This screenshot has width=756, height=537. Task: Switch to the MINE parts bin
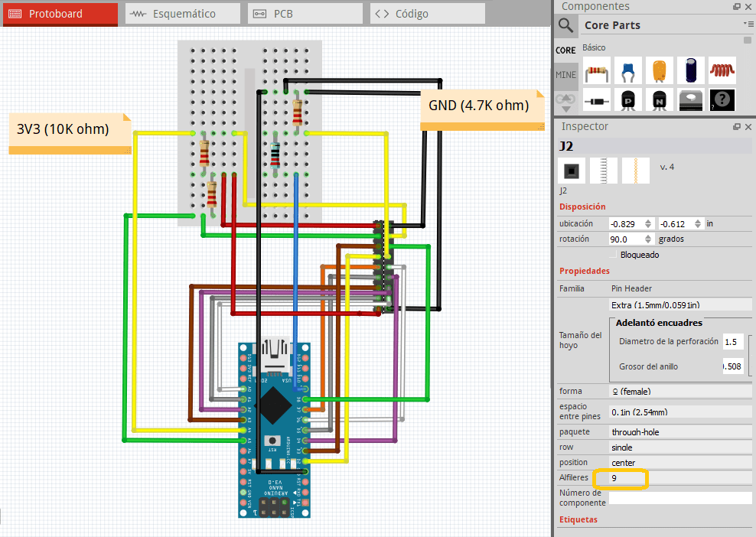click(x=565, y=74)
